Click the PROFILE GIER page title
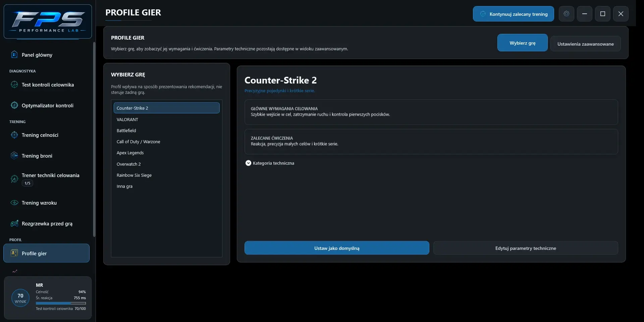The width and height of the screenshot is (644, 322). tap(133, 12)
